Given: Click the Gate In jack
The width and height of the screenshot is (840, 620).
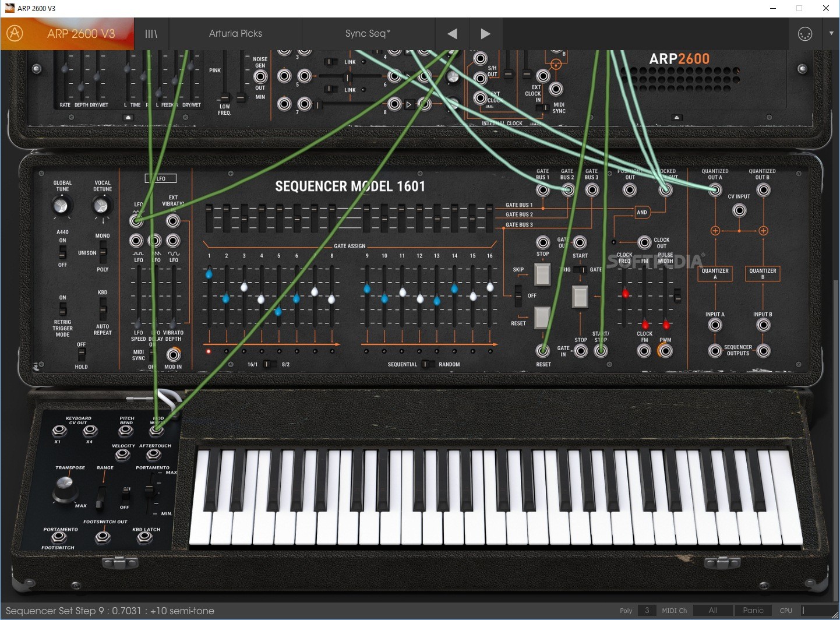Looking at the screenshot, I should point(581,351).
